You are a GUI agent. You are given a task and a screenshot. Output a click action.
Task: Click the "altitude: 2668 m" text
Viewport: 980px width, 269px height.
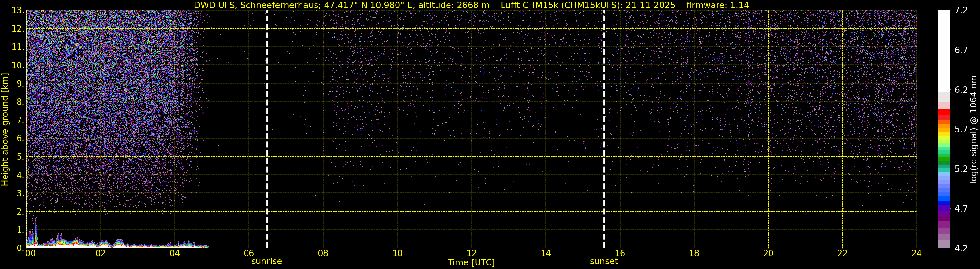[454, 5]
